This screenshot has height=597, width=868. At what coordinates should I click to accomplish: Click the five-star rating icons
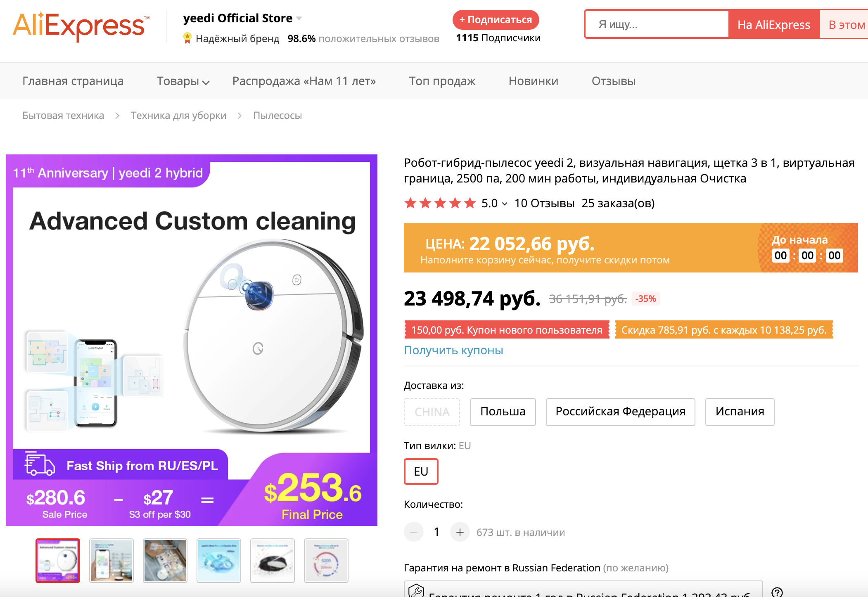(x=440, y=203)
